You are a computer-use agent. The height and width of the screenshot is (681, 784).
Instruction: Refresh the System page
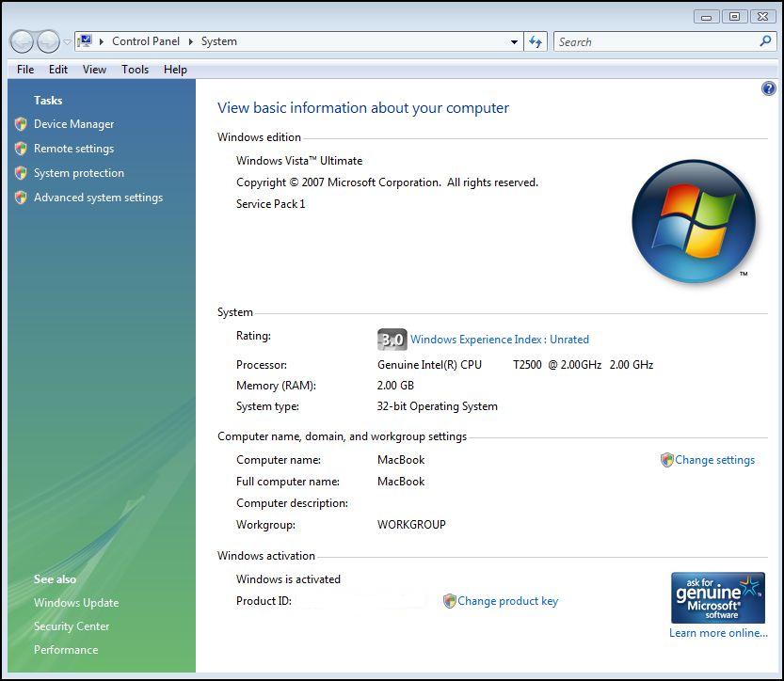pyautogui.click(x=536, y=42)
